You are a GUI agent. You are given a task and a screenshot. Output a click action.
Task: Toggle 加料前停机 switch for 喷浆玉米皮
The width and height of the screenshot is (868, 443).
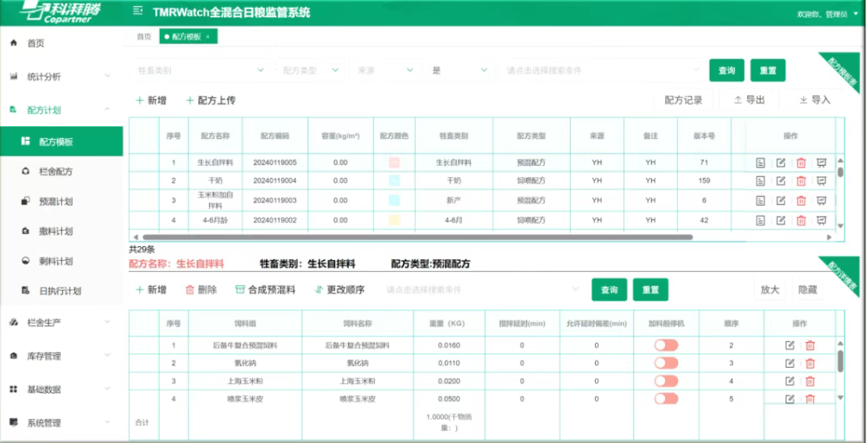pos(666,399)
